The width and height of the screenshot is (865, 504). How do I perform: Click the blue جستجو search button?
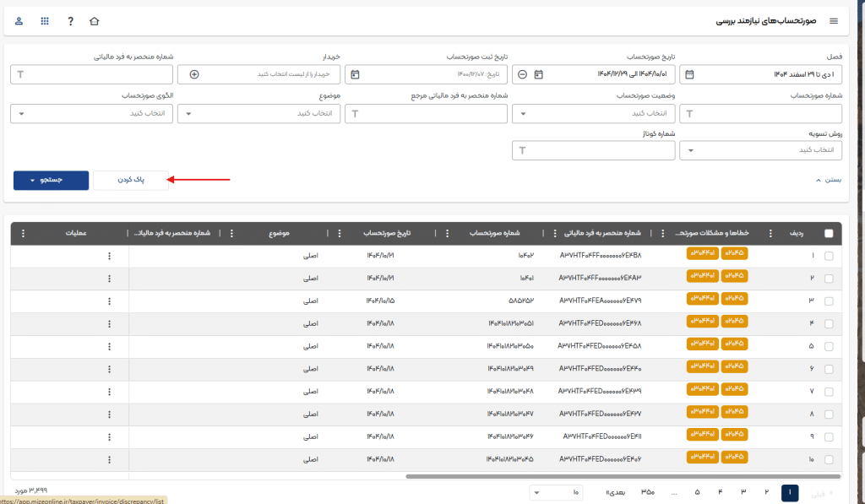[x=51, y=180]
